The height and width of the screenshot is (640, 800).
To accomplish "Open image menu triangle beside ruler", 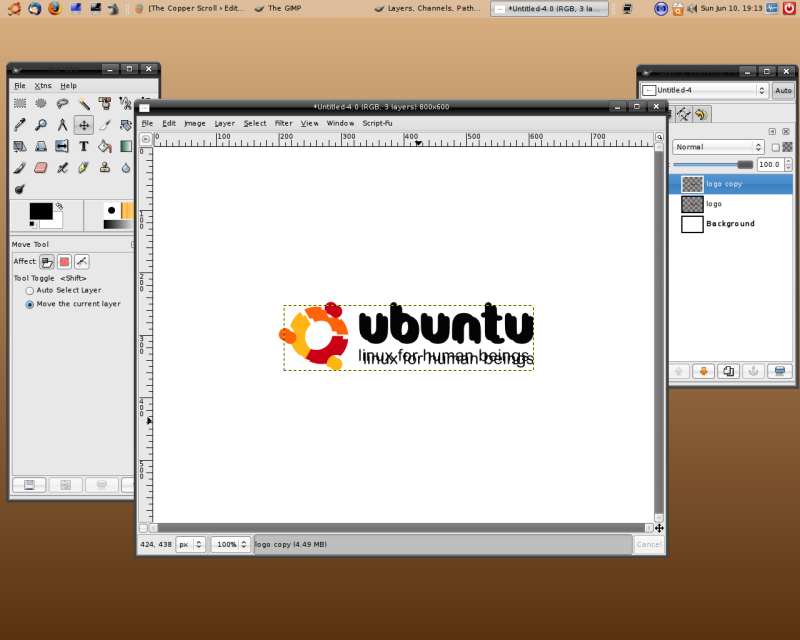I will coord(146,139).
